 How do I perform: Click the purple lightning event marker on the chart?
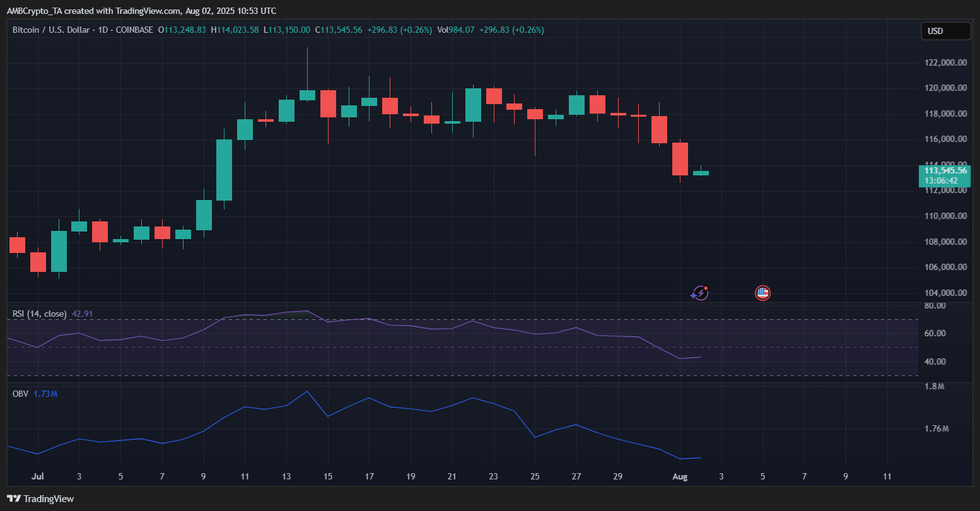pyautogui.click(x=700, y=293)
